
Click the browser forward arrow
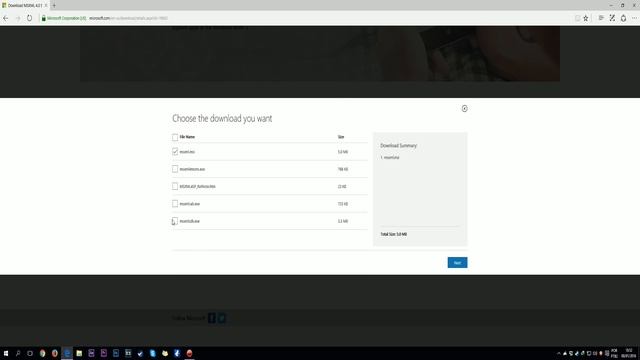click(18, 18)
